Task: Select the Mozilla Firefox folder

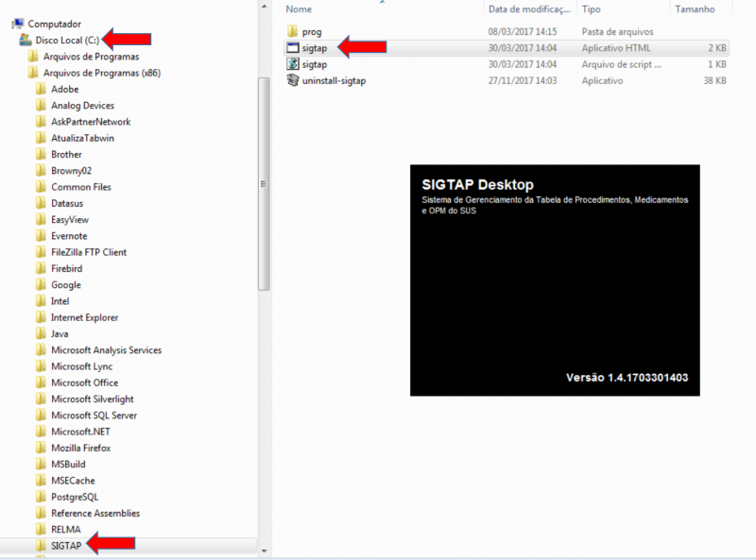Action: 81,448
